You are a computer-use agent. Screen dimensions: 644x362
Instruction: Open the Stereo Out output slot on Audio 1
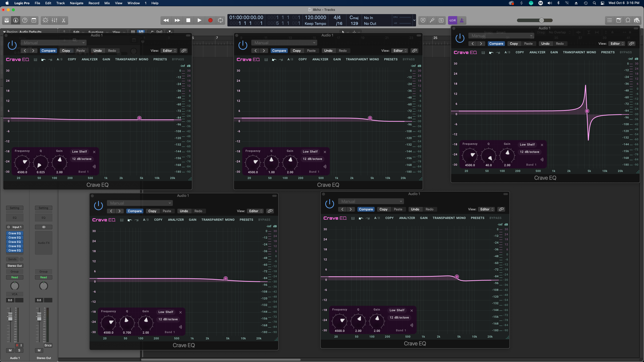(15, 266)
